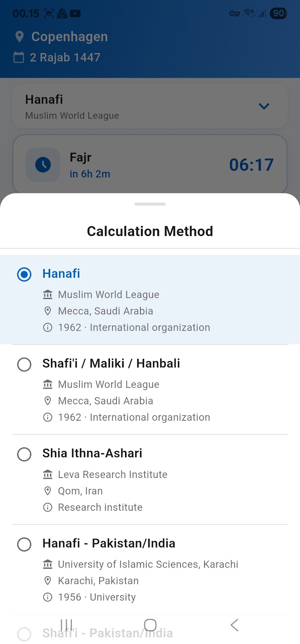The image size is (300, 644).
Task: Tap the Copenhagen location label
Action: [69, 37]
